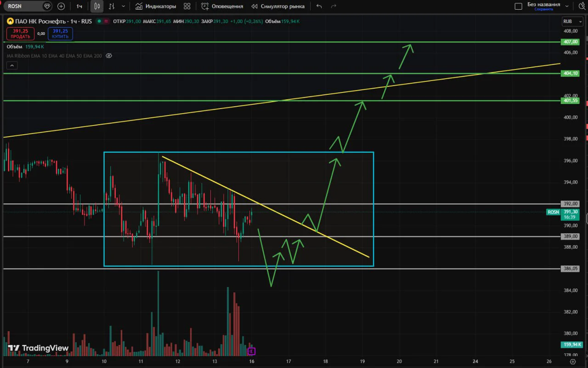Viewport: 588px width, 368px height.
Task: Toggle the layout selection square checkbox
Action: [519, 6]
